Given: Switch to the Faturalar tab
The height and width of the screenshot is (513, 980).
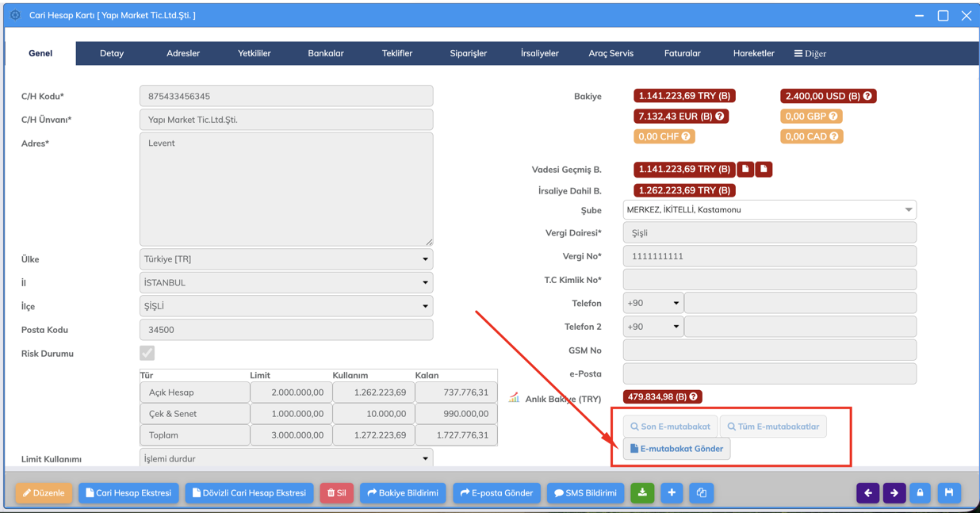Looking at the screenshot, I should (x=682, y=54).
